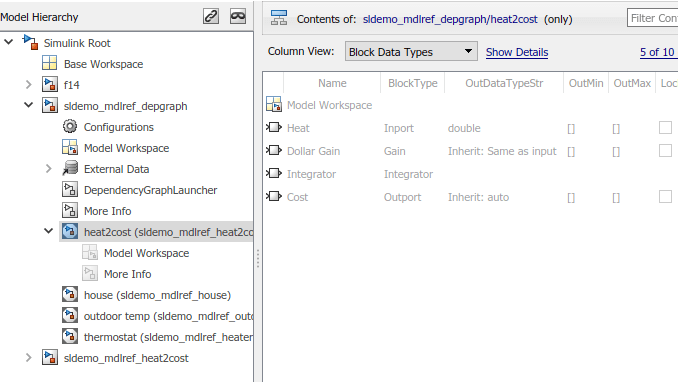This screenshot has width=678, height=382.
Task: Toggle the checkbox in the Dollar Gain row
Action: tap(665, 151)
